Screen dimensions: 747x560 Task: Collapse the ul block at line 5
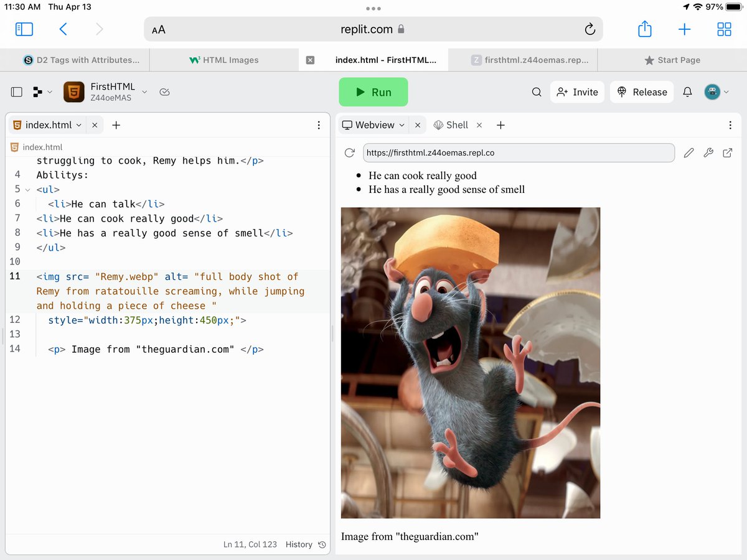tap(27, 189)
